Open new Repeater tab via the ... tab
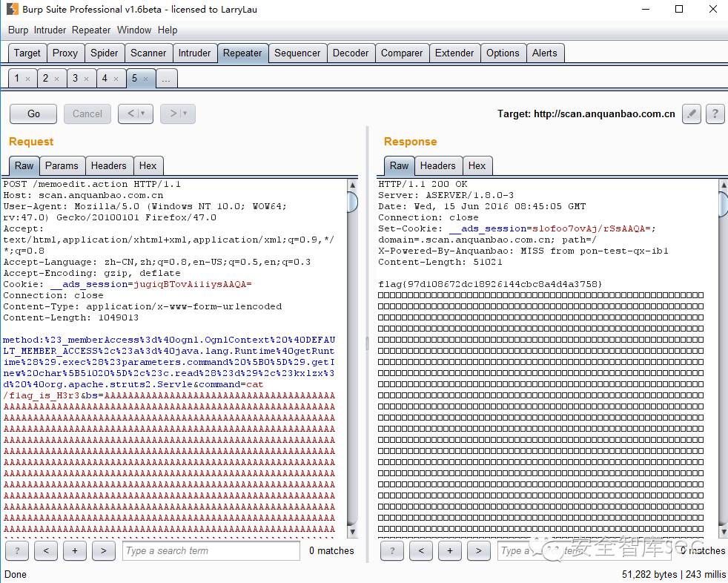The image size is (728, 583). [166, 79]
